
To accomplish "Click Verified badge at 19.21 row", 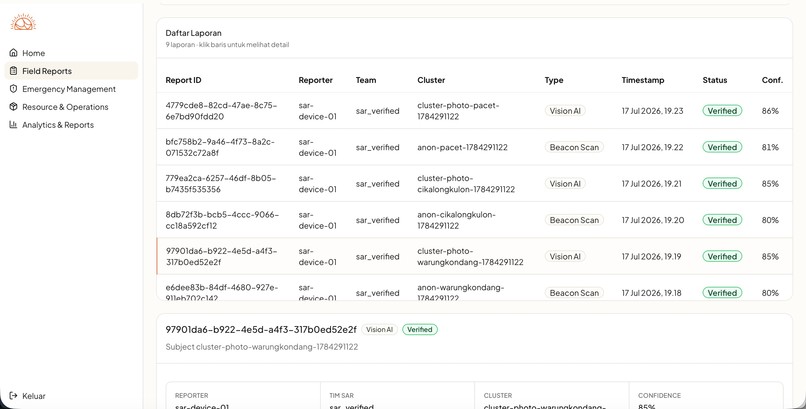I will tap(722, 184).
